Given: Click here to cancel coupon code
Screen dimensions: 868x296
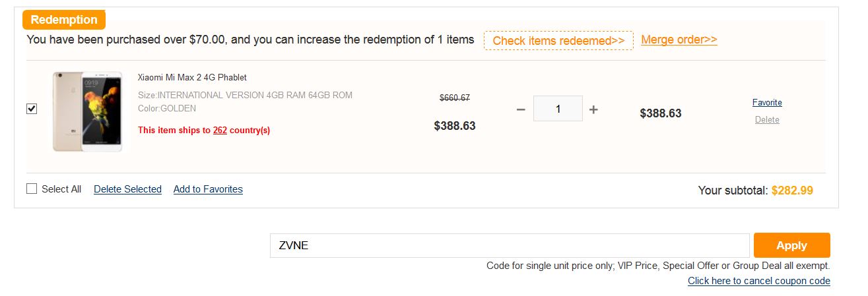Looking at the screenshot, I should click(758, 281).
